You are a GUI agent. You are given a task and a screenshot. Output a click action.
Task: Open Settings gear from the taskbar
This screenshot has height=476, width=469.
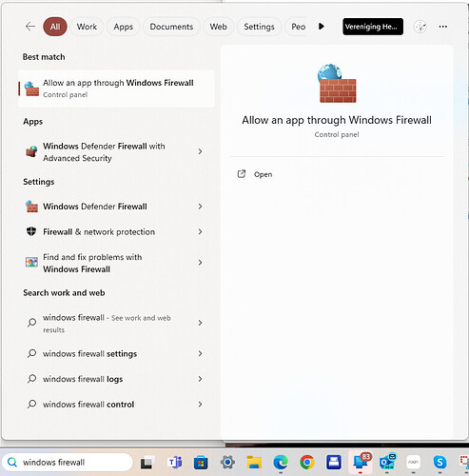(227, 463)
